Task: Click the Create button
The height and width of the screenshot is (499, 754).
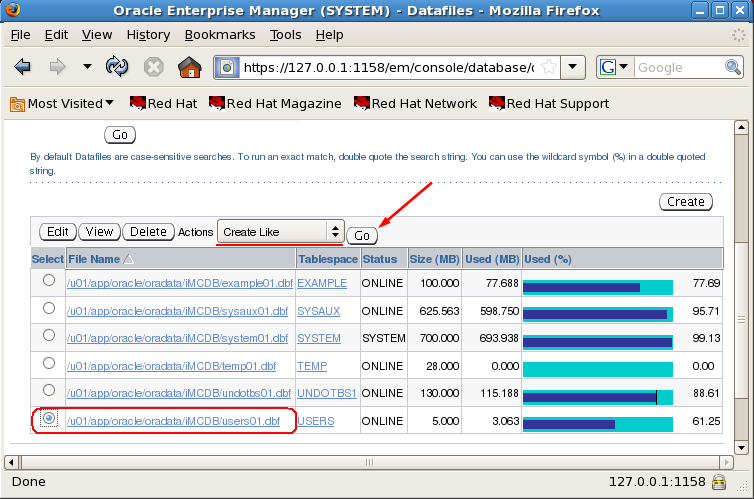Action: (x=685, y=201)
